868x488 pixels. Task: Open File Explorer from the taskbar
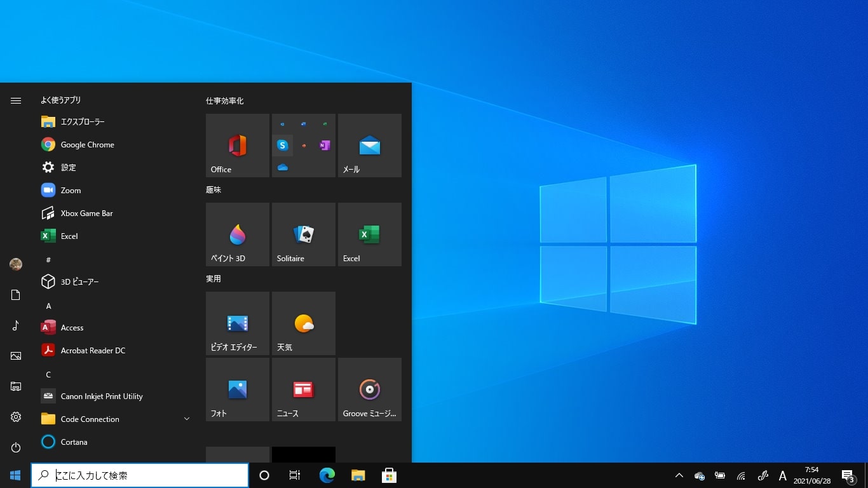[x=358, y=475]
